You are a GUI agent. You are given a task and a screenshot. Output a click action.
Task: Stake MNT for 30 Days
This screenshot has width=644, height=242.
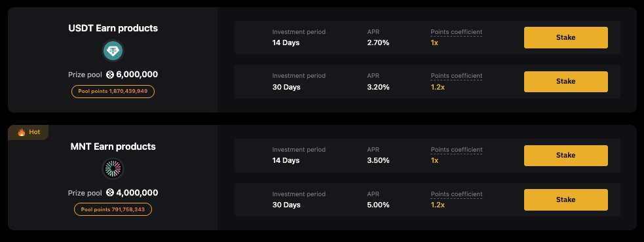pyautogui.click(x=565, y=199)
